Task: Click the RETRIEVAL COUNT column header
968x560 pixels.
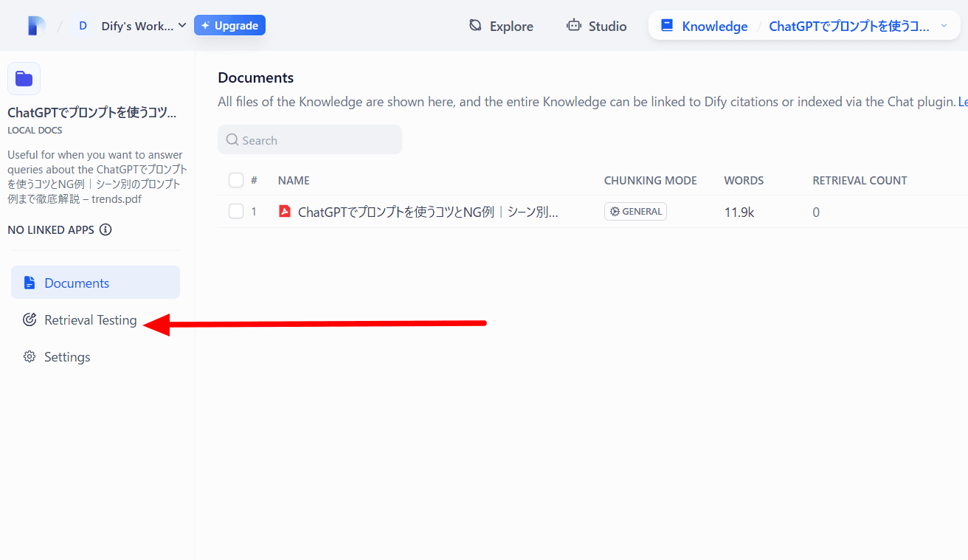Action: tap(860, 180)
